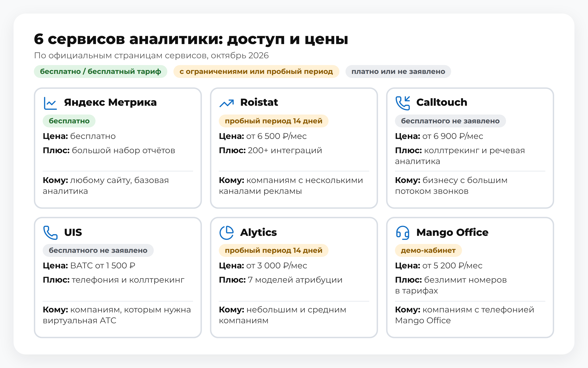Click the price 'ВАТС от 1 500 ₽' in UIS

[103, 266]
